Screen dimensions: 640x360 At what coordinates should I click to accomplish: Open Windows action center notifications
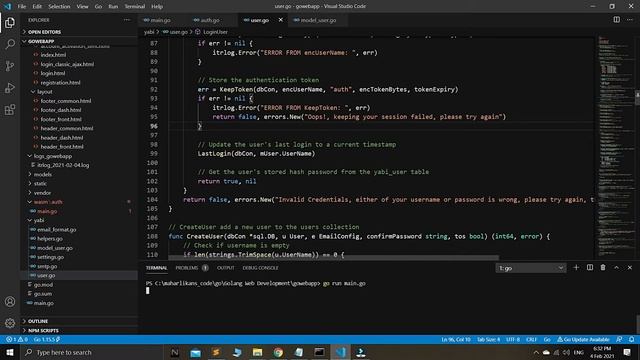coord(627,352)
